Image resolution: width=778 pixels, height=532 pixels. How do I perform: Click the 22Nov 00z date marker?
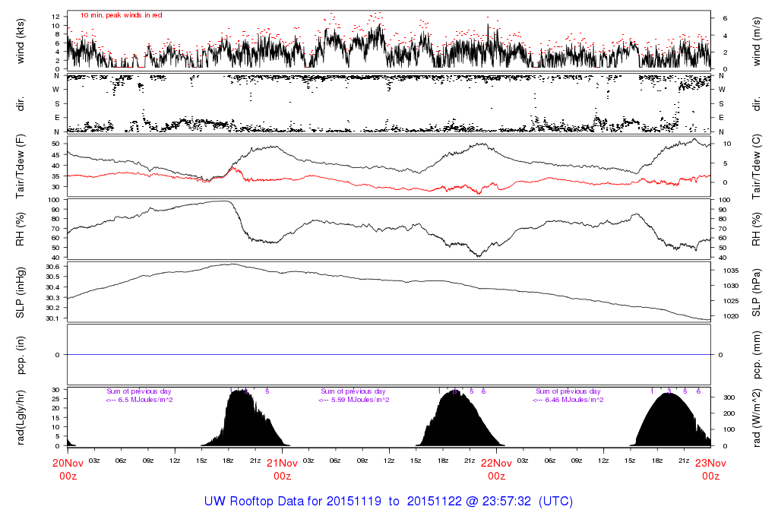pos(496,468)
